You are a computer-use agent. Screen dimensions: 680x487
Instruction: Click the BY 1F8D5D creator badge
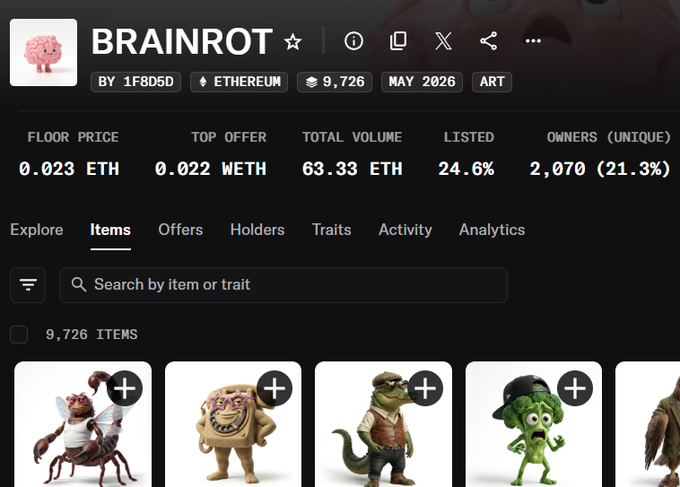pos(136,82)
